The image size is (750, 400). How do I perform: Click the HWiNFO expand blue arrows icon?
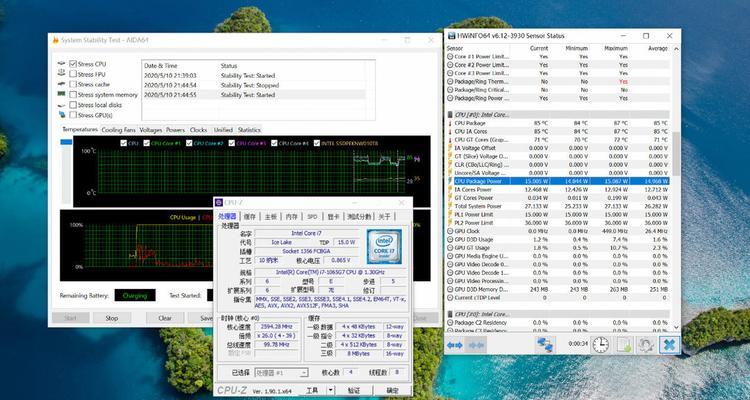click(x=454, y=345)
